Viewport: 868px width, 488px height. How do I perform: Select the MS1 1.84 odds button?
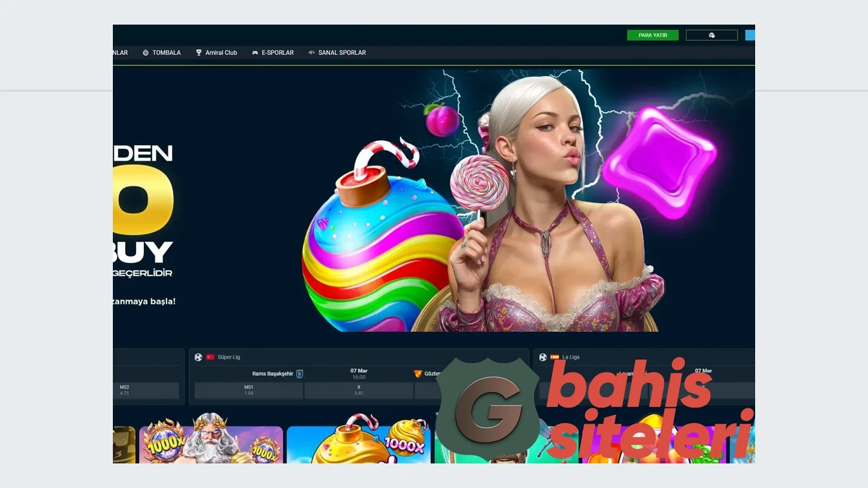(249, 390)
